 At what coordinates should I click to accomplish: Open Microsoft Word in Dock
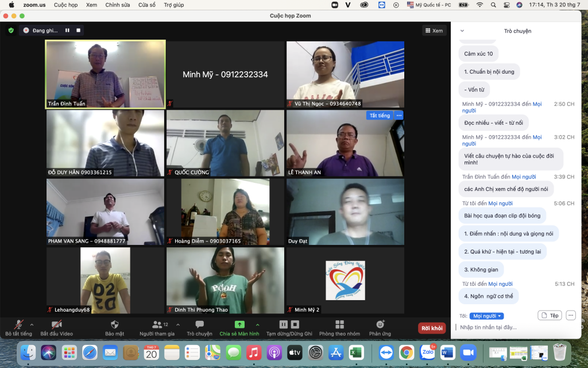447,352
